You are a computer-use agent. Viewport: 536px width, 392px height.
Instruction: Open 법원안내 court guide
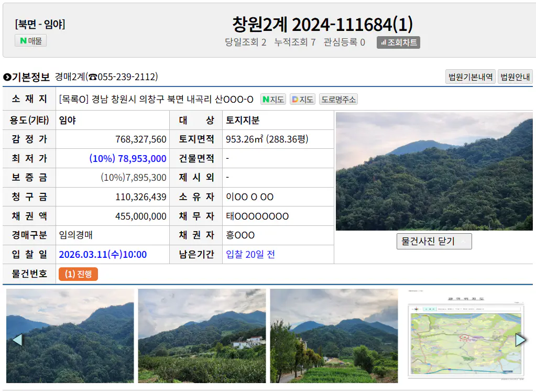click(515, 77)
